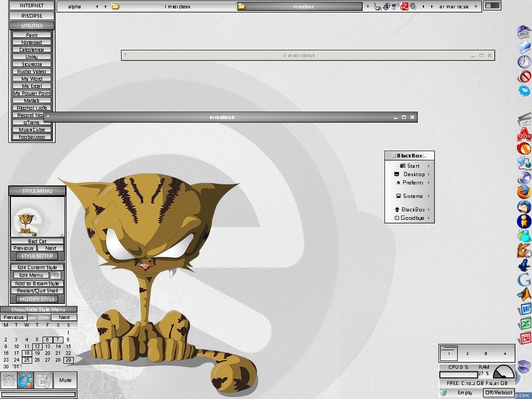Click Edit Current Style
The width and height of the screenshot is (532, 399).
point(37,268)
